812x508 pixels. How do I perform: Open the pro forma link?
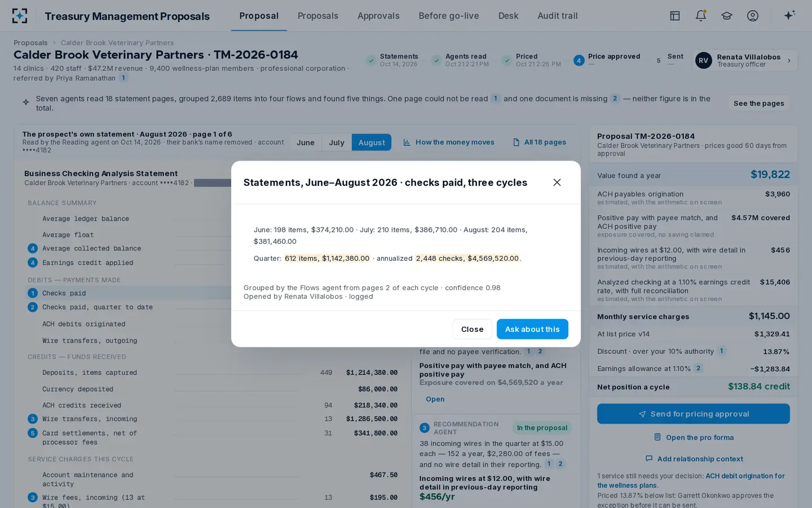(694, 437)
